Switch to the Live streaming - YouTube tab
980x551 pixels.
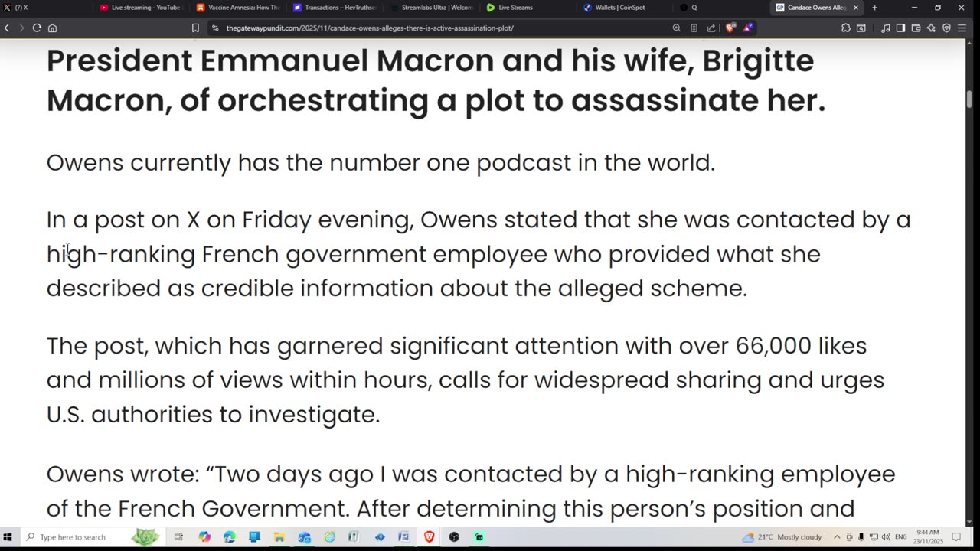click(140, 8)
